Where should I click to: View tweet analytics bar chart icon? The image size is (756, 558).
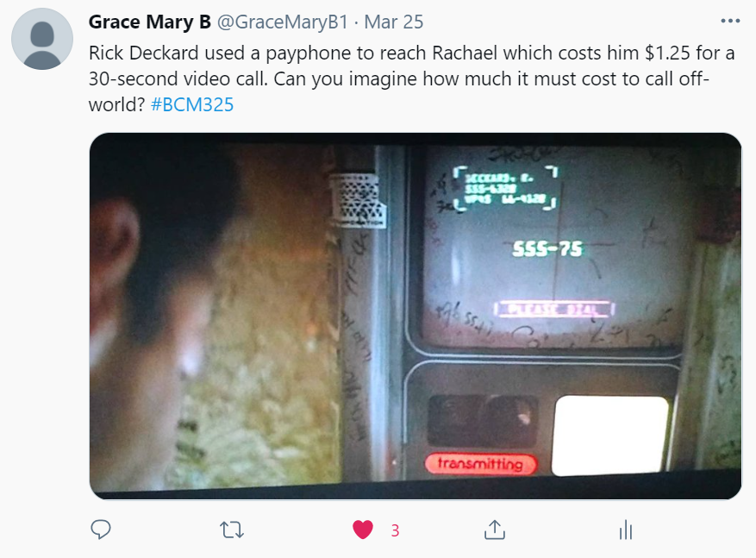[625, 530]
